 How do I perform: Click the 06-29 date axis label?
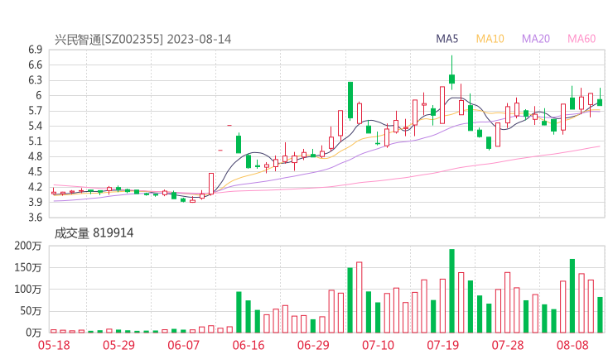[x=313, y=345]
